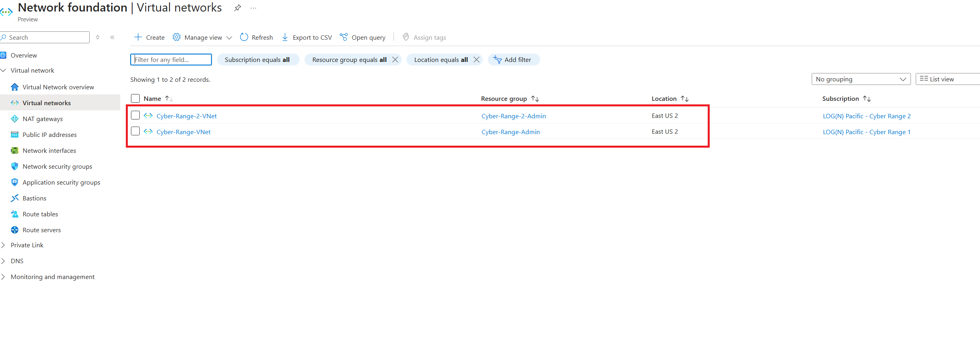Open the Manage view dropdown
Image resolution: width=980 pixels, height=360 pixels.
(202, 37)
